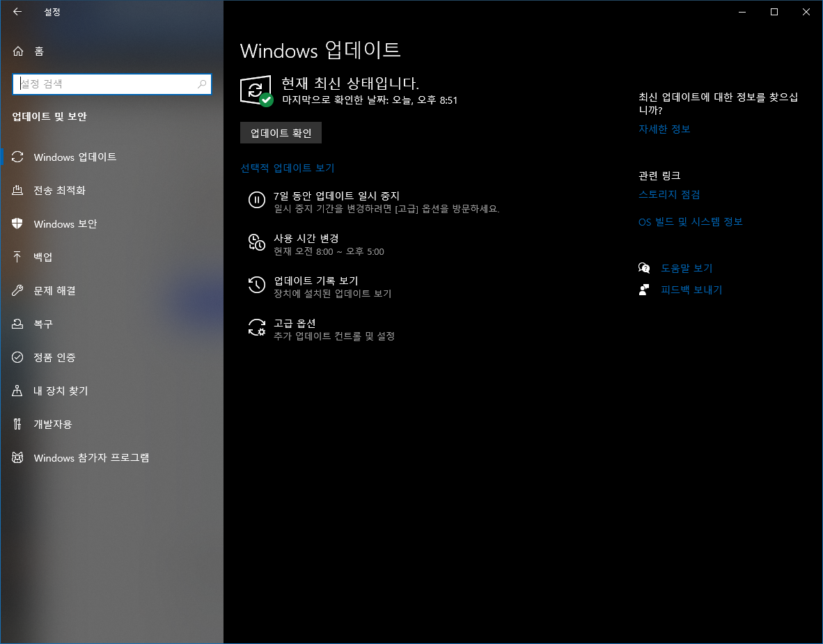This screenshot has width=823, height=644.
Task: Click the 백업 upload arrow icon
Action: pos(17,257)
